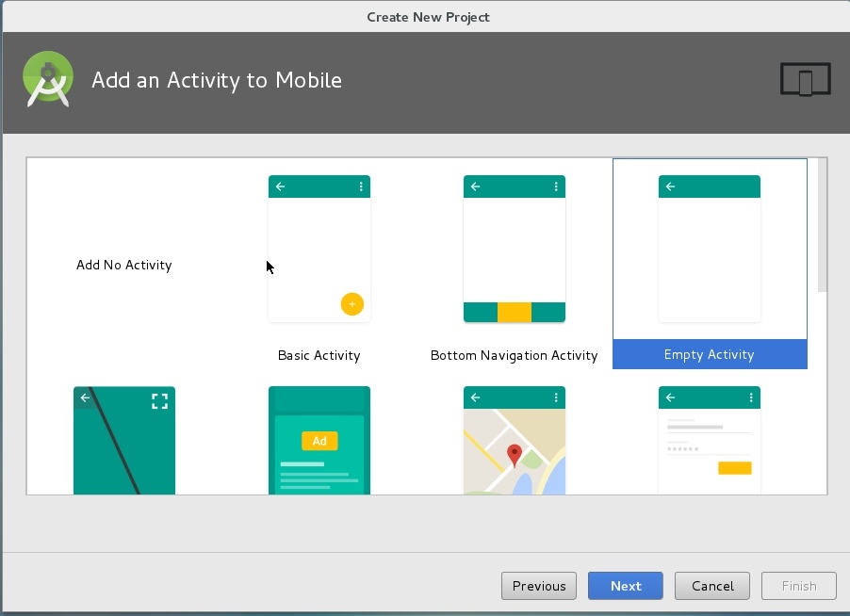Select the Login Activity template thumbnail
The image size is (850, 616).
[709, 440]
